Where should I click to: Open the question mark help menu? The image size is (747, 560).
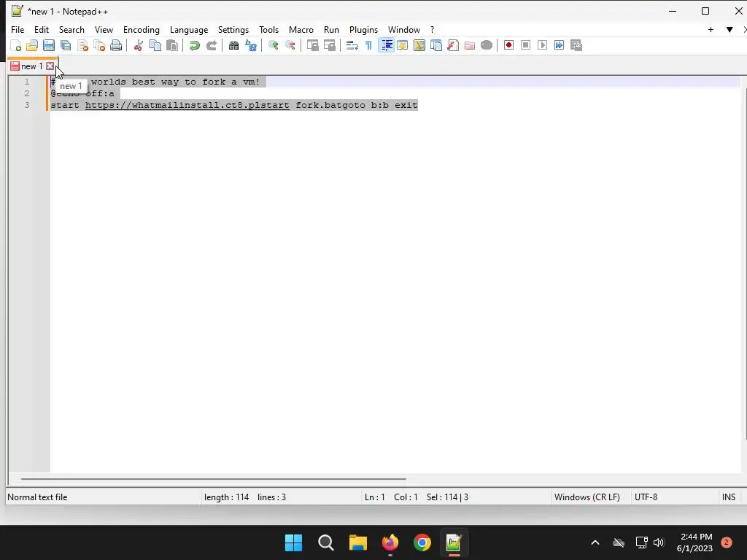[x=432, y=29]
